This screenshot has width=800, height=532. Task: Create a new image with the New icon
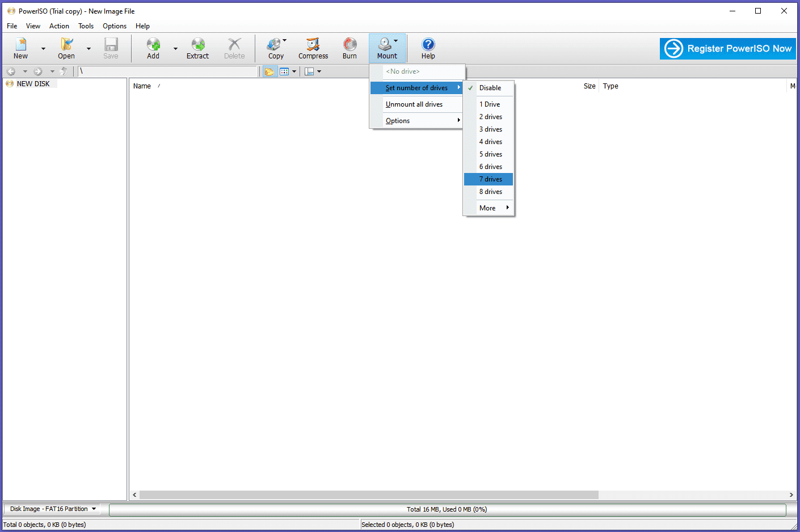pyautogui.click(x=20, y=48)
